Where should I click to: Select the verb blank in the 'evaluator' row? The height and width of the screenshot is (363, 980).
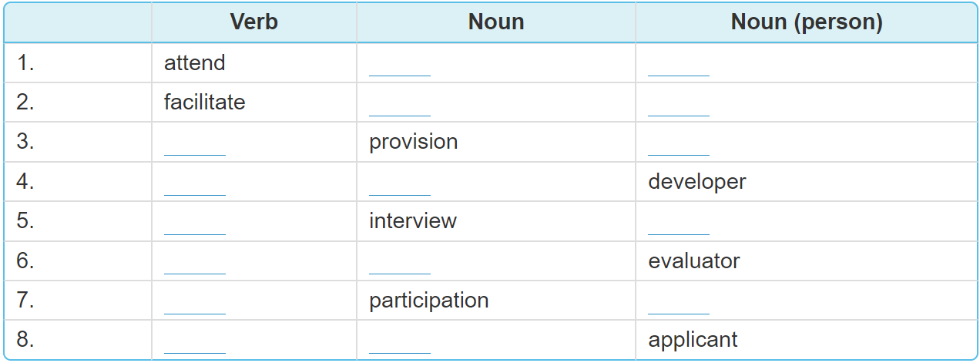click(x=195, y=265)
